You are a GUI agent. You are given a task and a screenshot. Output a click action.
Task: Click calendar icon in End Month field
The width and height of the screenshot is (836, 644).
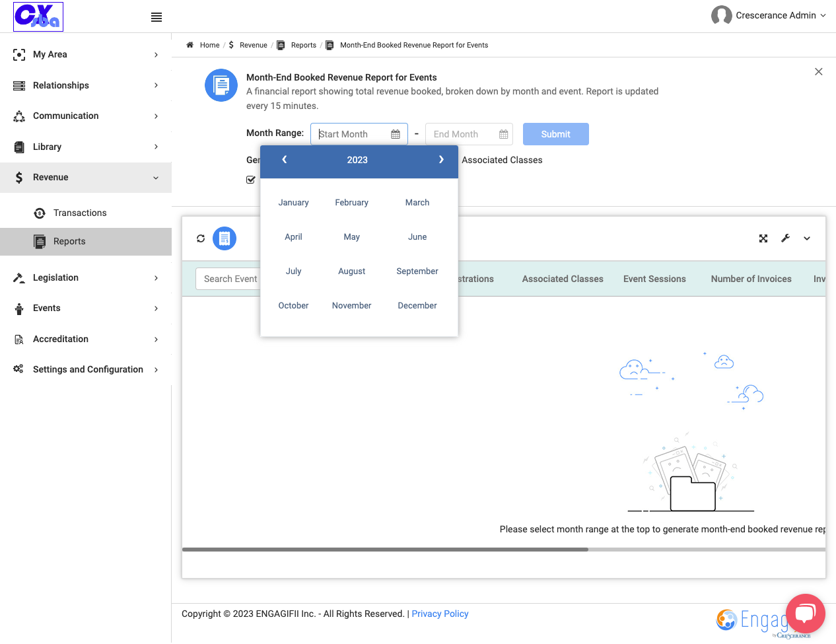click(504, 134)
